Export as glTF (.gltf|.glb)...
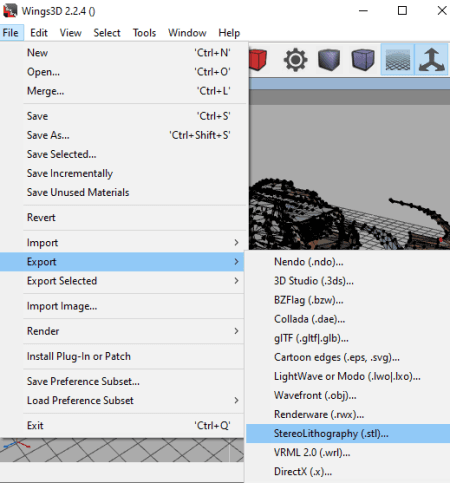The width and height of the screenshot is (450, 483). coord(348,338)
